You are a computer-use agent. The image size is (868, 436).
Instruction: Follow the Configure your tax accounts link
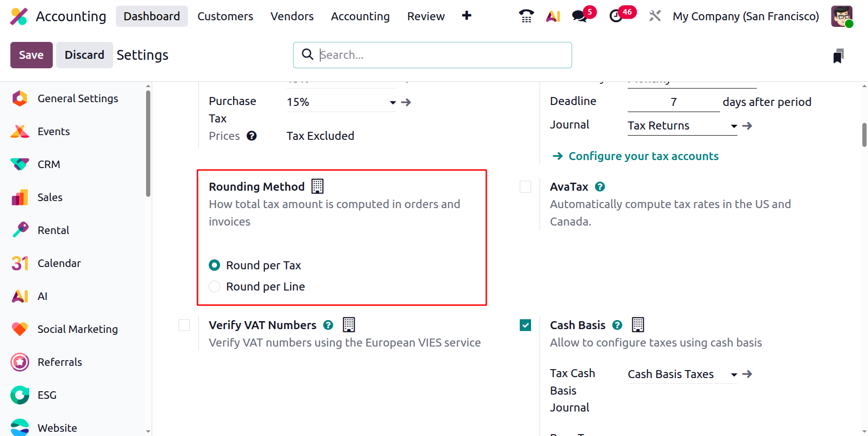tap(643, 156)
